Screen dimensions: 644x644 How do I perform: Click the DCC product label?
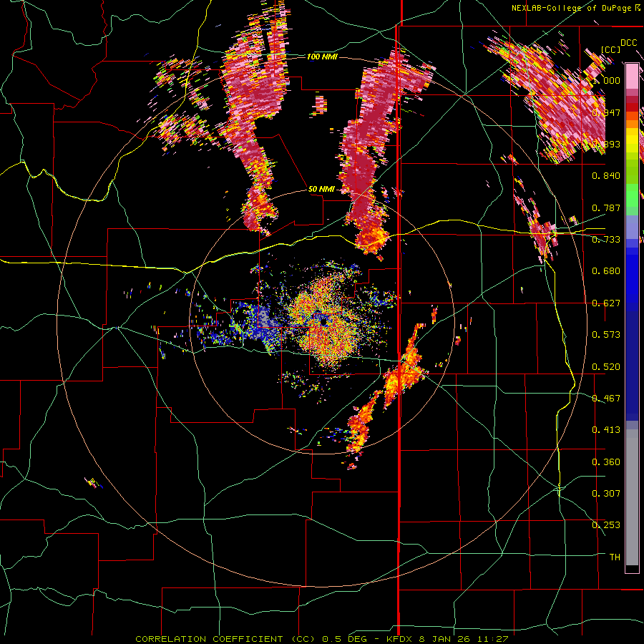[x=628, y=43]
